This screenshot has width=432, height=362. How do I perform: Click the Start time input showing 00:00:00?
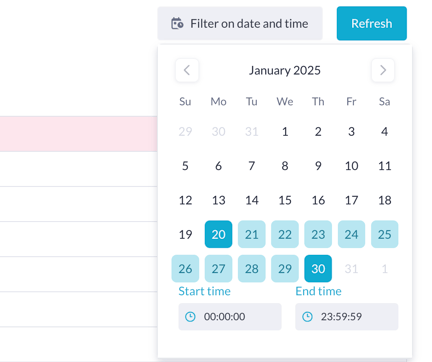230,317
